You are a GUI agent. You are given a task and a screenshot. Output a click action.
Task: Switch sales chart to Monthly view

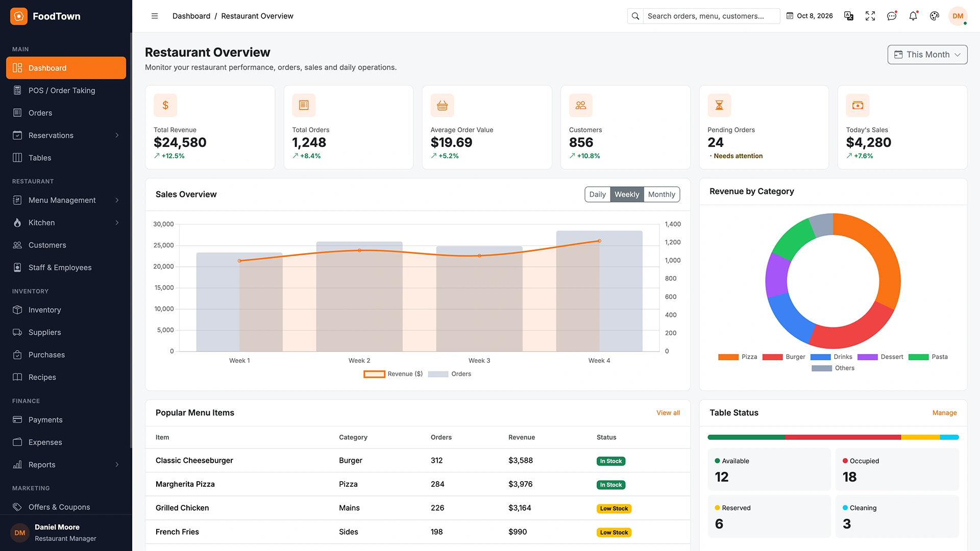click(x=661, y=194)
